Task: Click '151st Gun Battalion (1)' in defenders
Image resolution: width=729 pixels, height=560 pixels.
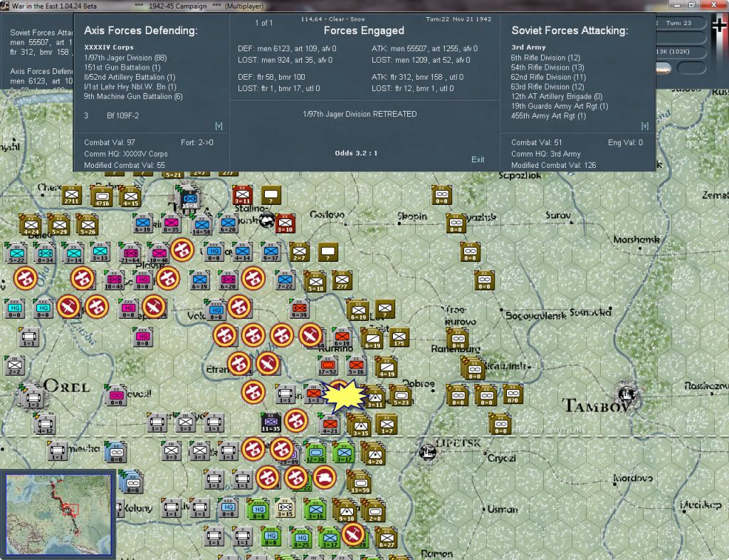Action: pos(122,68)
